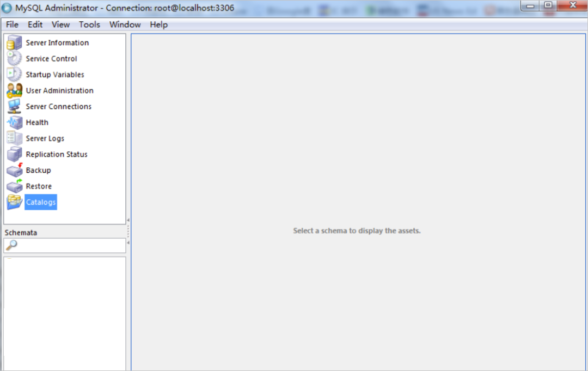This screenshot has width=588, height=371.
Task: Select the Startup Variables label
Action: pos(55,75)
